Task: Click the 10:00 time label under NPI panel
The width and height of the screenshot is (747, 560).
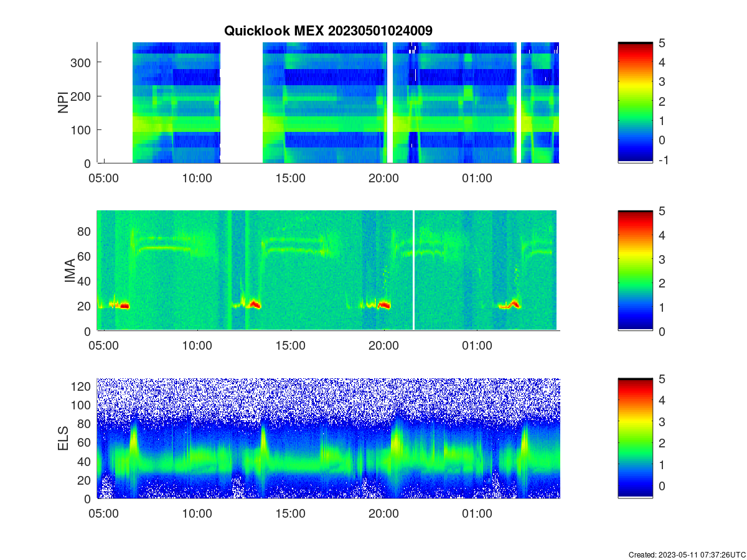Action: tap(197, 178)
